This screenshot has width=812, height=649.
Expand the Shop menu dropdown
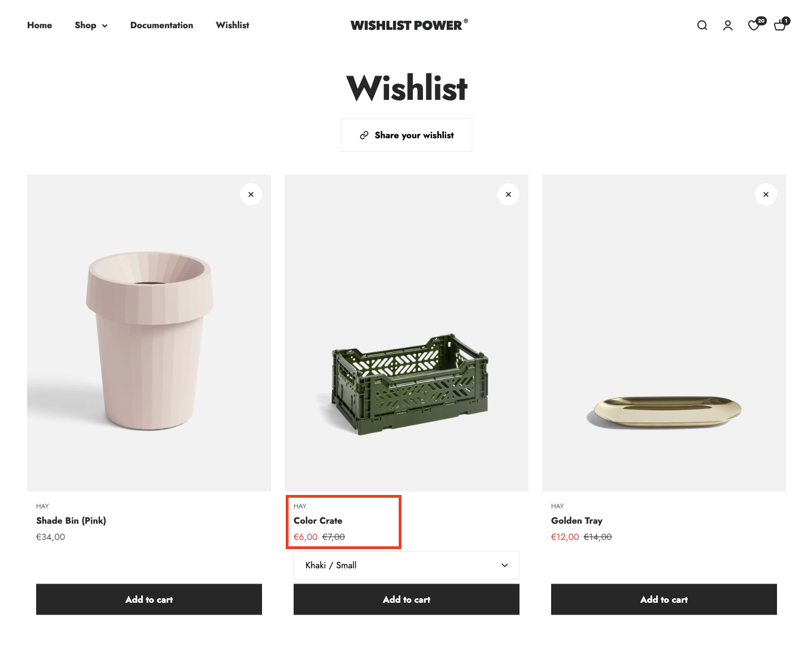(91, 25)
